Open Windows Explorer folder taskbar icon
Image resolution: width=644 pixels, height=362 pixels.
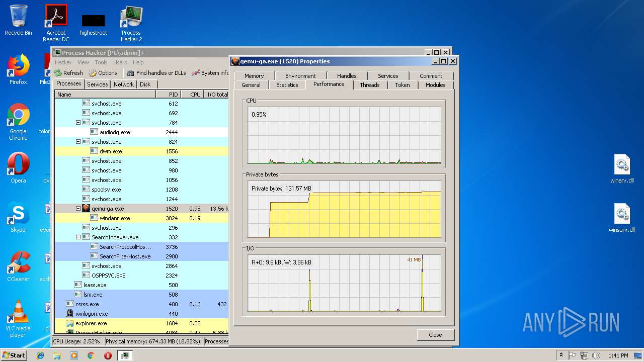click(x=57, y=355)
